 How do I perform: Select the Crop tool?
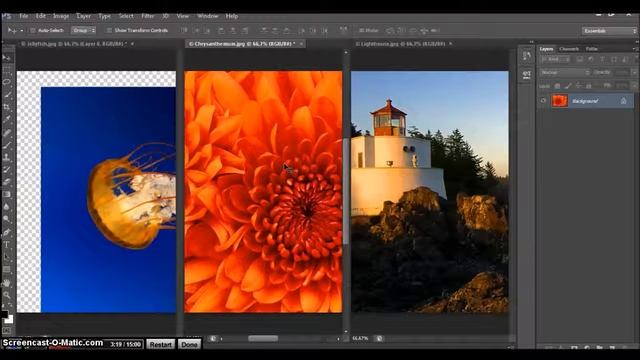click(x=7, y=107)
